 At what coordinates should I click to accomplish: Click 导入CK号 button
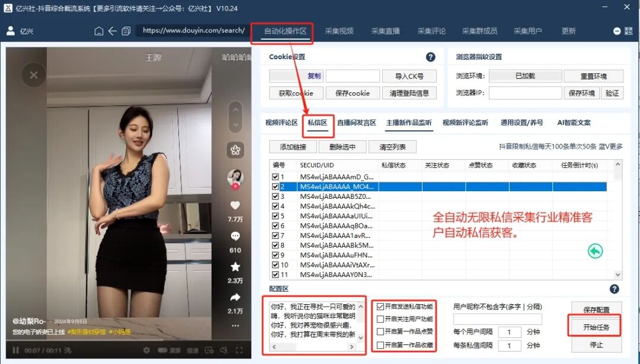click(x=409, y=76)
